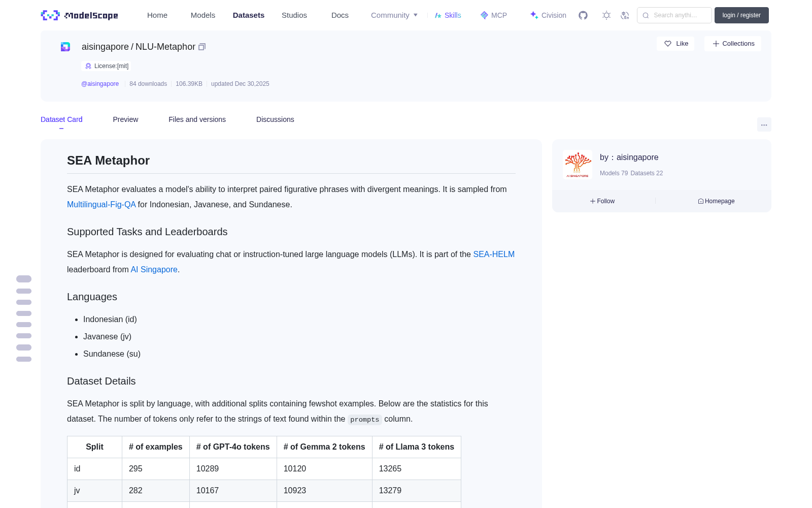The image size is (812, 508).
Task: Click the # of GPT-4o tokens header
Action: tap(233, 447)
